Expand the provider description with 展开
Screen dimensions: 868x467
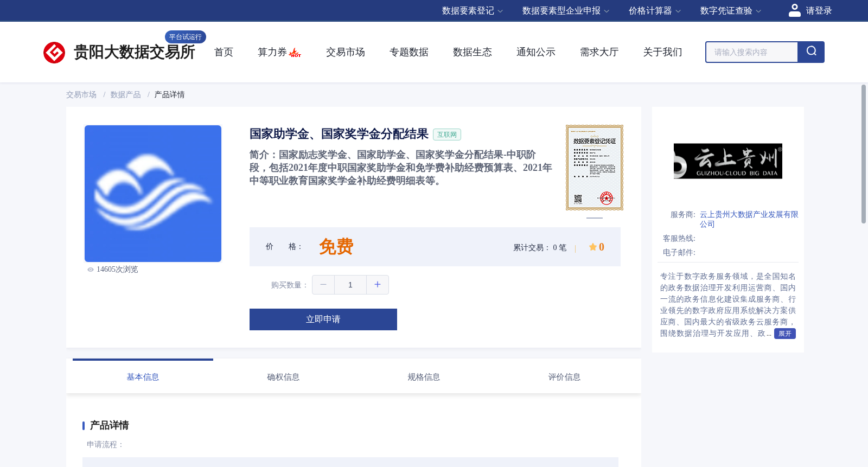click(x=785, y=334)
